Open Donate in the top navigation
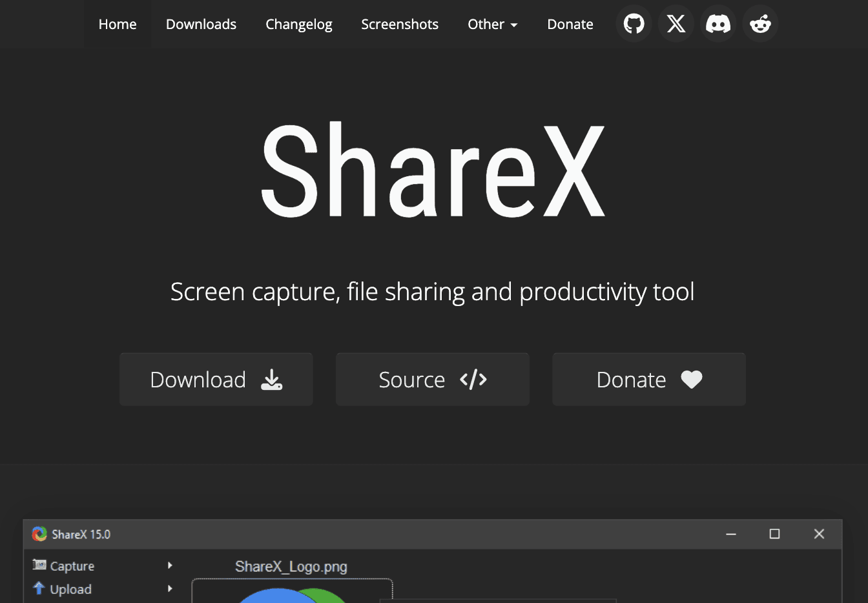Viewport: 868px width, 603px height. [570, 24]
